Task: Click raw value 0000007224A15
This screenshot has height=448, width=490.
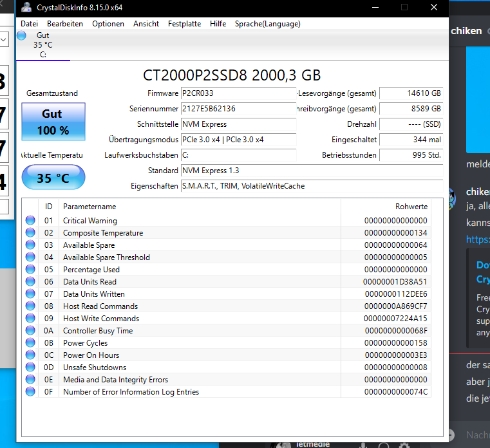Action: pos(395,319)
